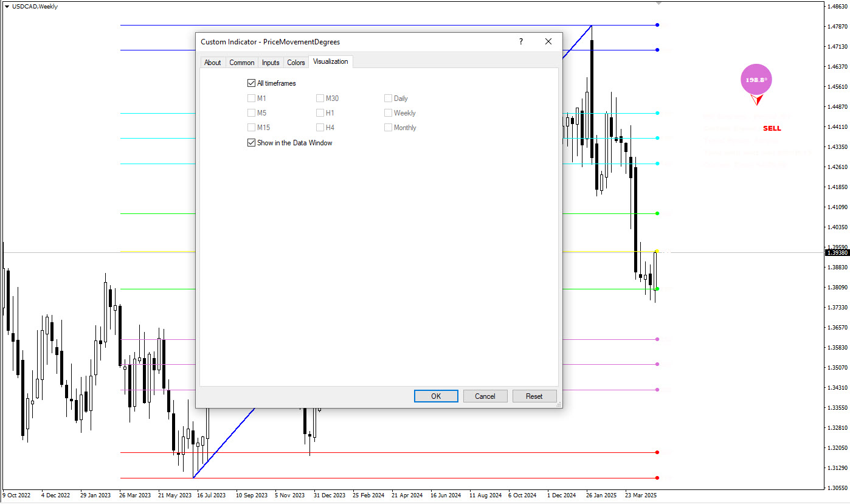Select the second blue dot near 1.4713

[x=657, y=50]
